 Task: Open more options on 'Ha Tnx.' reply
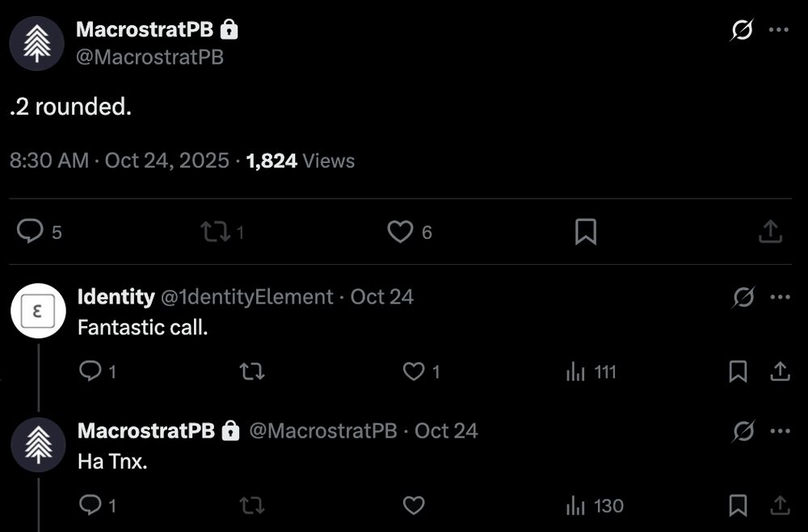pyautogui.click(x=780, y=431)
